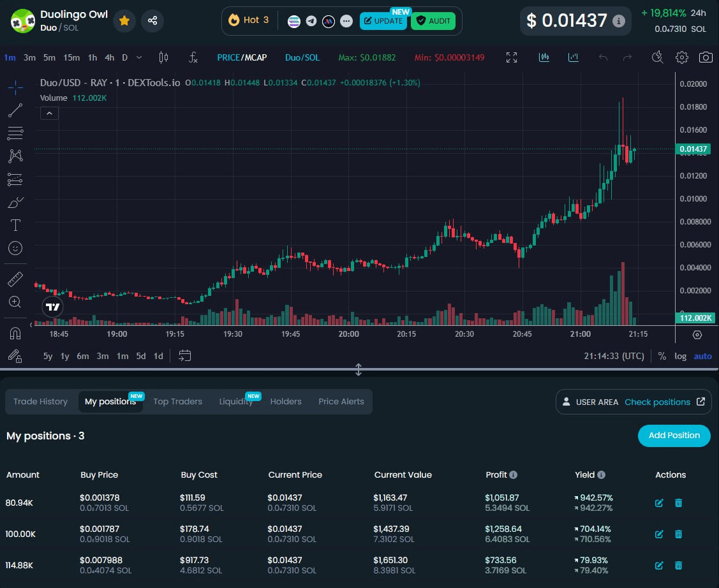
Task: Select the ruler measure tool
Action: pyautogui.click(x=15, y=279)
